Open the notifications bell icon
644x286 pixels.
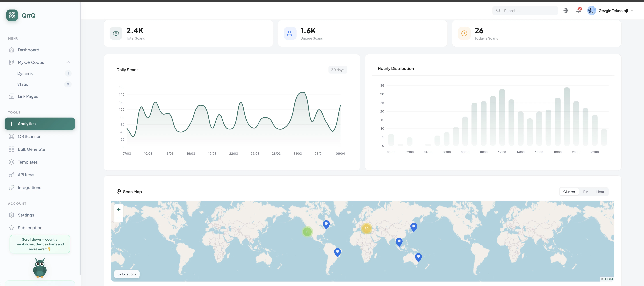click(x=578, y=11)
